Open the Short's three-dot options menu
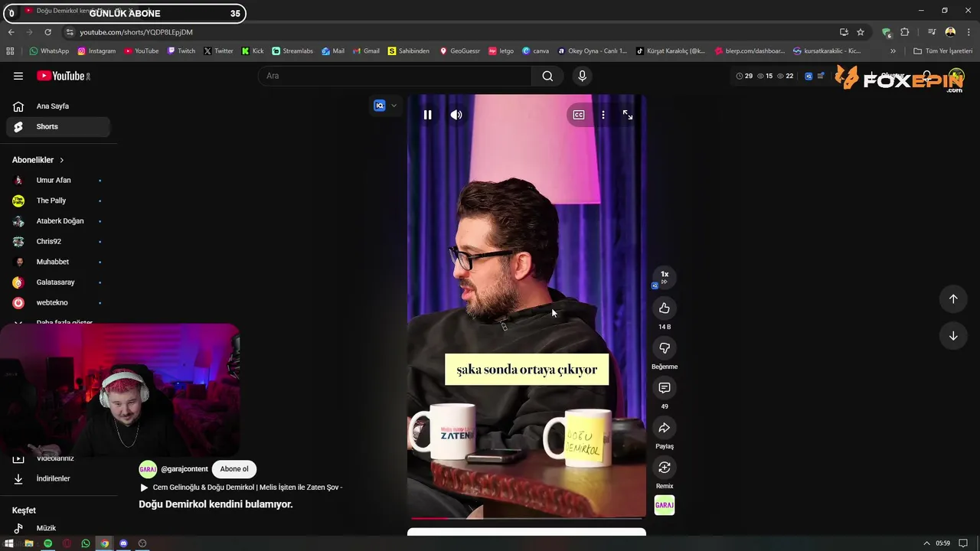Screen dimensions: 980x551 click(603, 115)
